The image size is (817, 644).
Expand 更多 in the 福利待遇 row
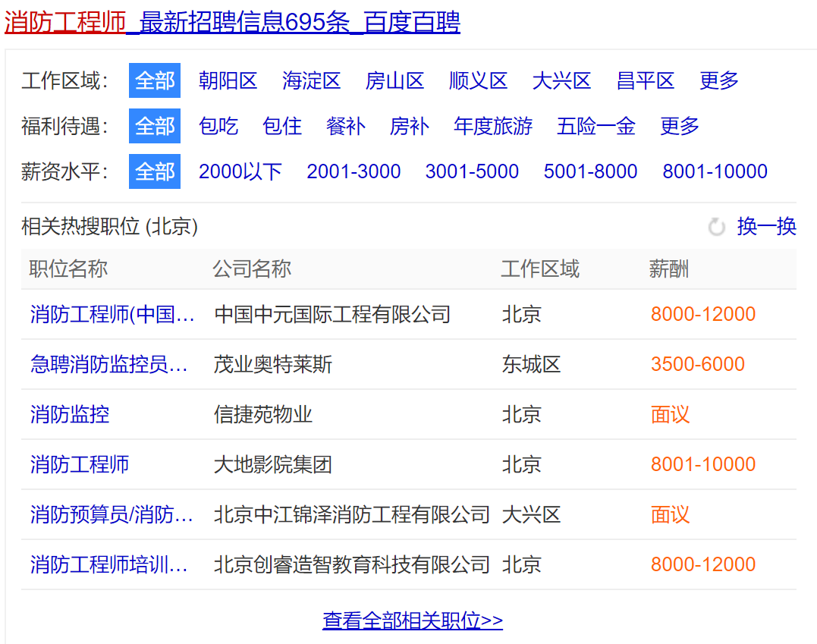tap(680, 126)
